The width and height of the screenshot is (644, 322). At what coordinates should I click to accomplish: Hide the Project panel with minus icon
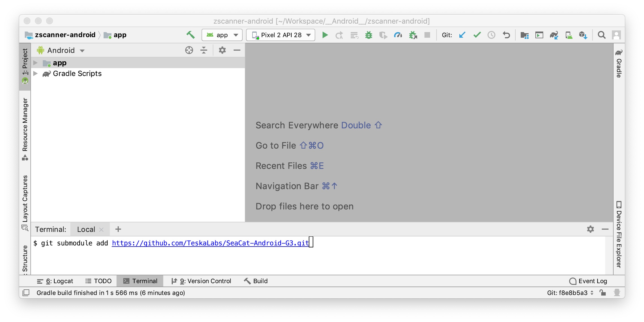tap(237, 50)
